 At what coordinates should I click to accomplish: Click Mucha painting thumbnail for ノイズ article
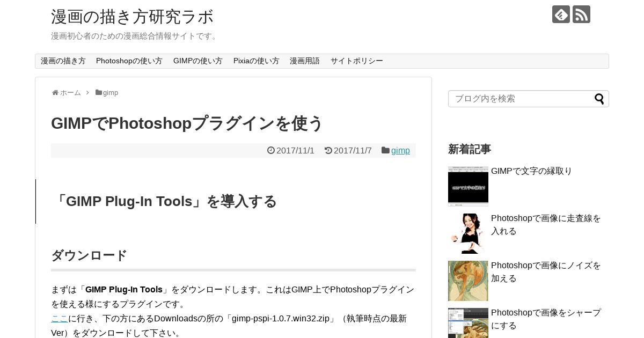point(468,281)
